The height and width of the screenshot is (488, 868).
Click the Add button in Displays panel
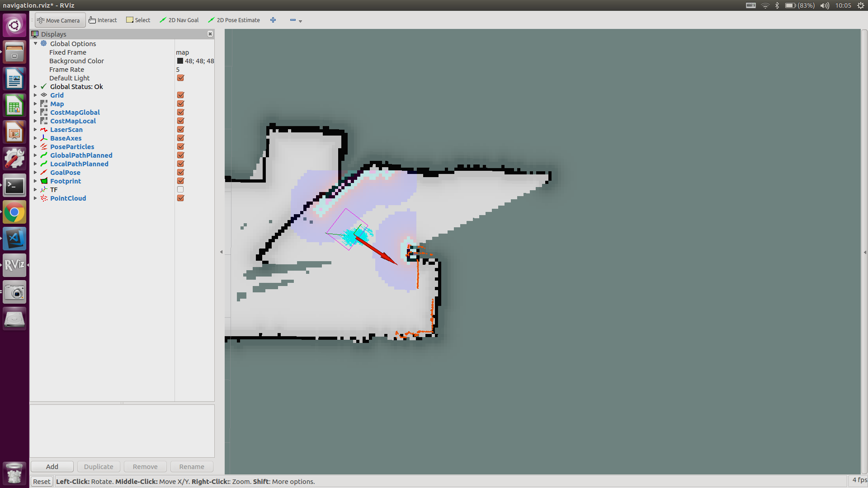click(x=52, y=467)
